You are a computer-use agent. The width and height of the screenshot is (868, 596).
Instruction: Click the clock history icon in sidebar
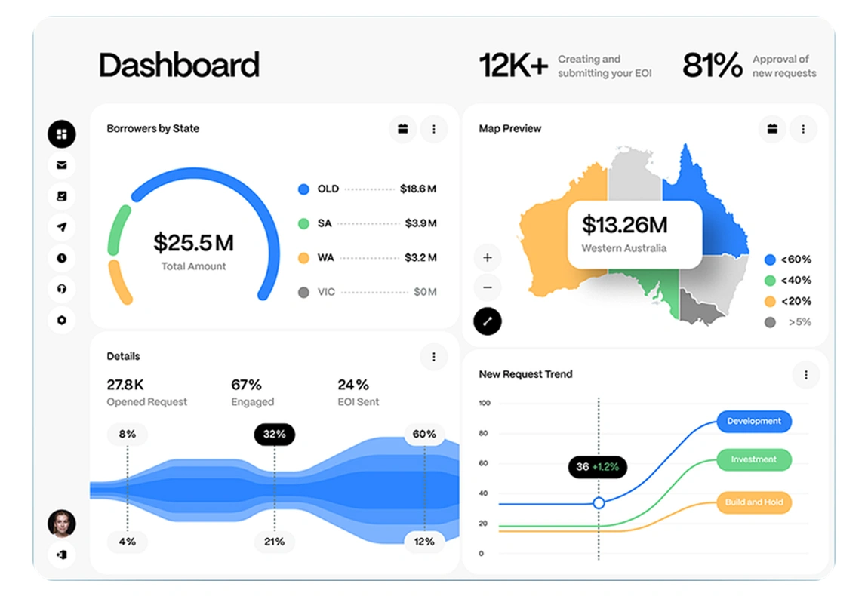click(x=62, y=258)
